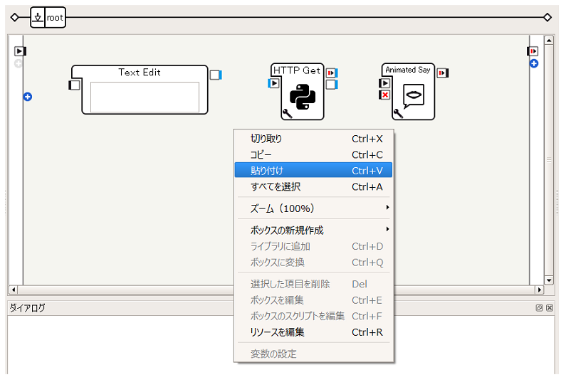Click the diagram onStart input play port
566x392 pixels.
tap(19, 51)
